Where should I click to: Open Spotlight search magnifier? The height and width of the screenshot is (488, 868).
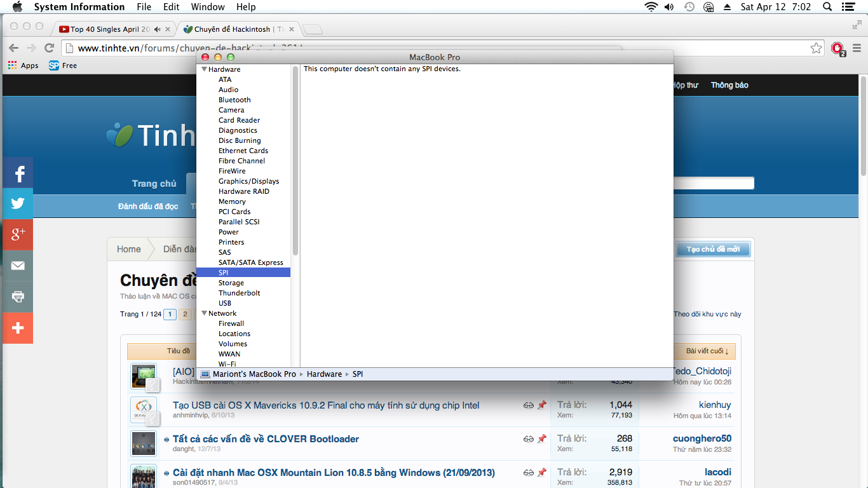(827, 7)
